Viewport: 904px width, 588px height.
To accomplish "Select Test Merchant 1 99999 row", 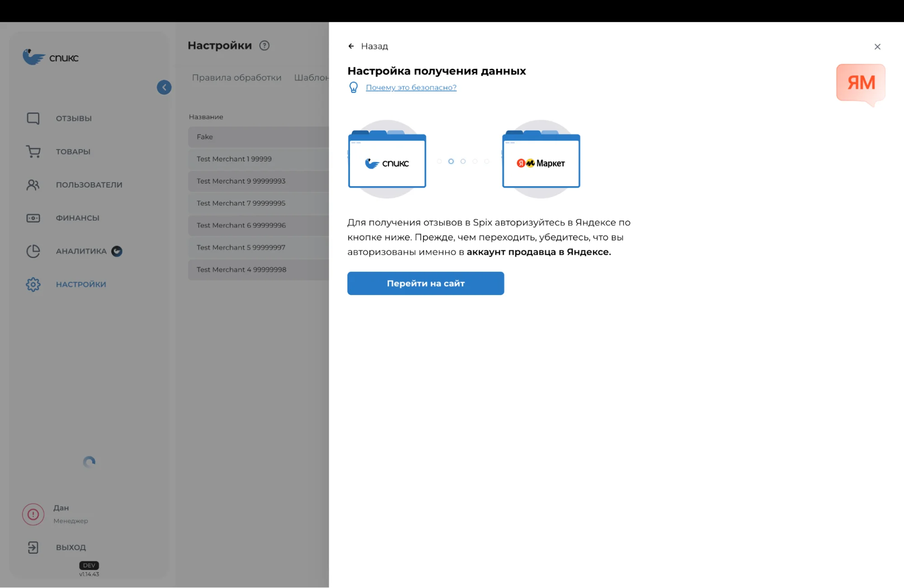I will (x=259, y=159).
